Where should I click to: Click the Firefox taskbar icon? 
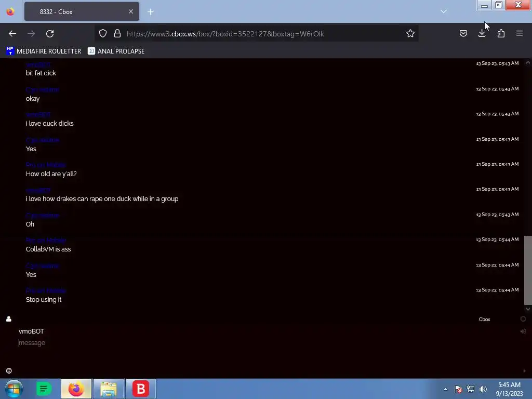[x=76, y=389]
